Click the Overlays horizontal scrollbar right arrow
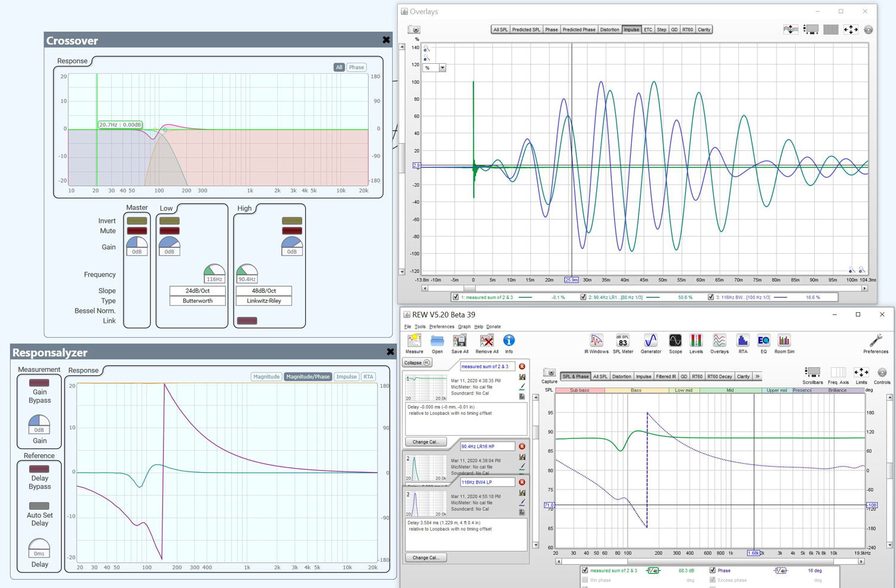Screen dimensions: 896x588 [x=864, y=288]
